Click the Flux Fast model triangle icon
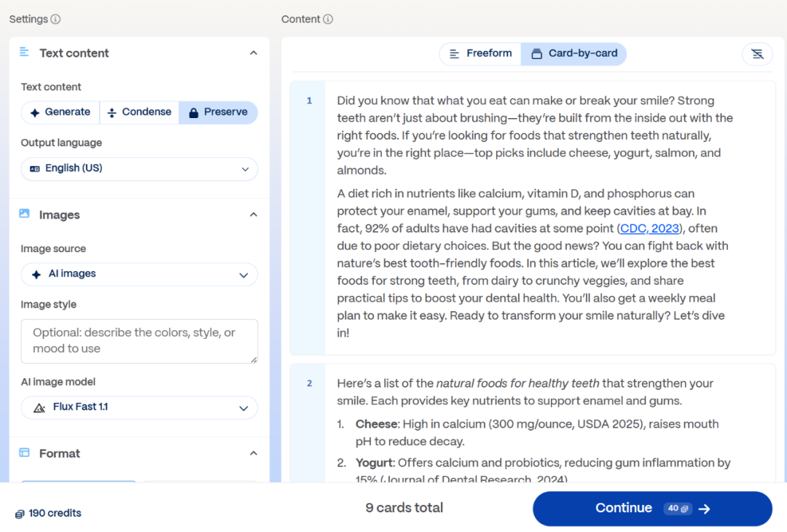787x532 pixels. pyautogui.click(x=39, y=408)
